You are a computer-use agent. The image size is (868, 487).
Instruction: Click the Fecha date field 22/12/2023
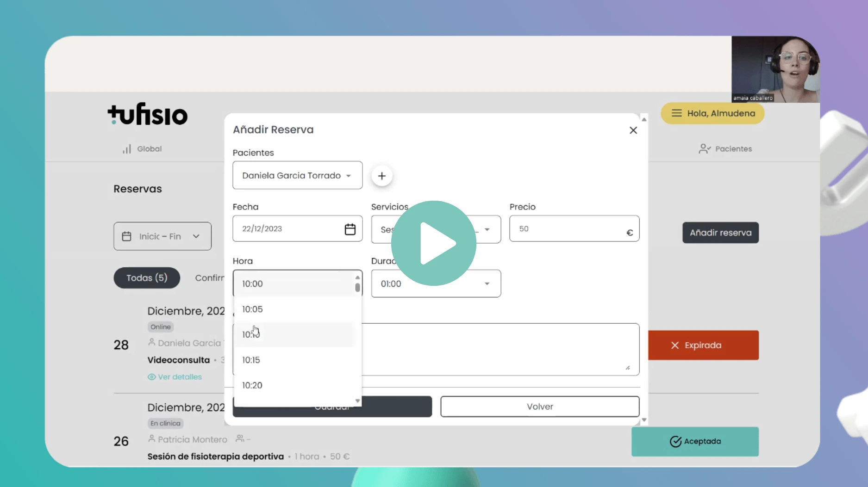click(297, 228)
